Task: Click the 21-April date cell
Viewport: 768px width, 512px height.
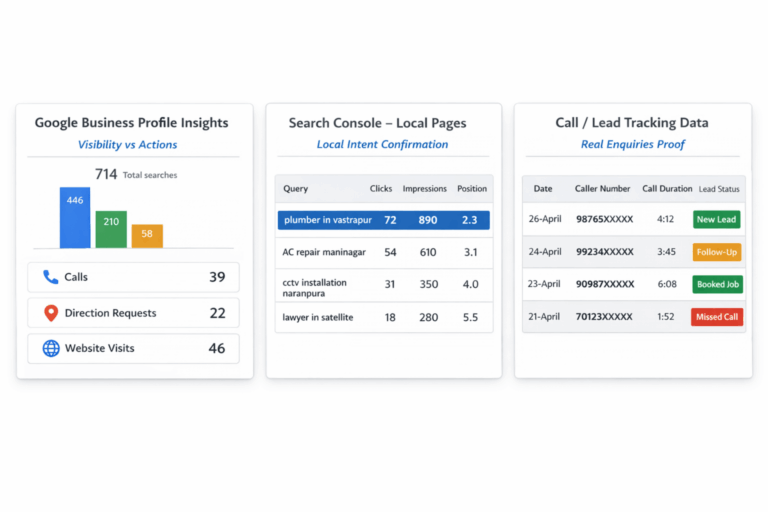Action: pos(544,317)
